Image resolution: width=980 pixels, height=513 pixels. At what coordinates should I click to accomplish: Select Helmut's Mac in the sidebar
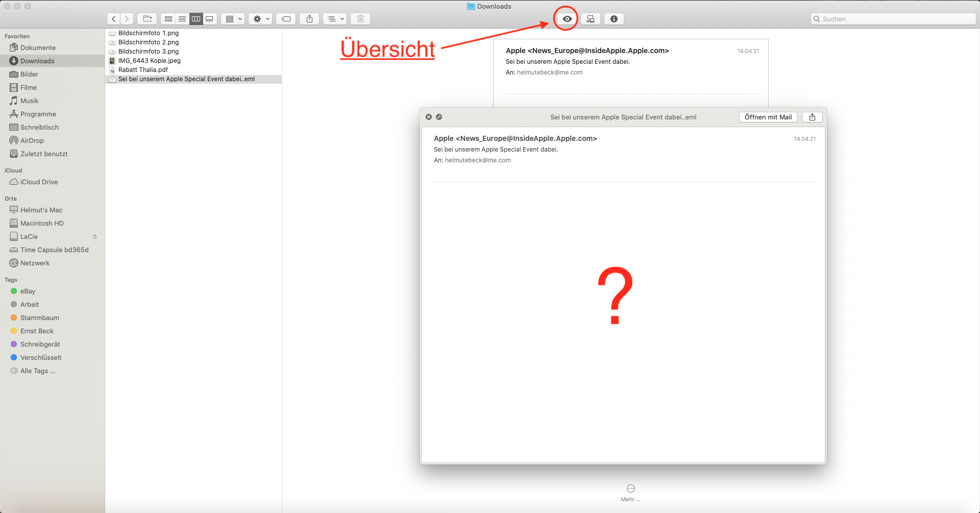[52, 210]
